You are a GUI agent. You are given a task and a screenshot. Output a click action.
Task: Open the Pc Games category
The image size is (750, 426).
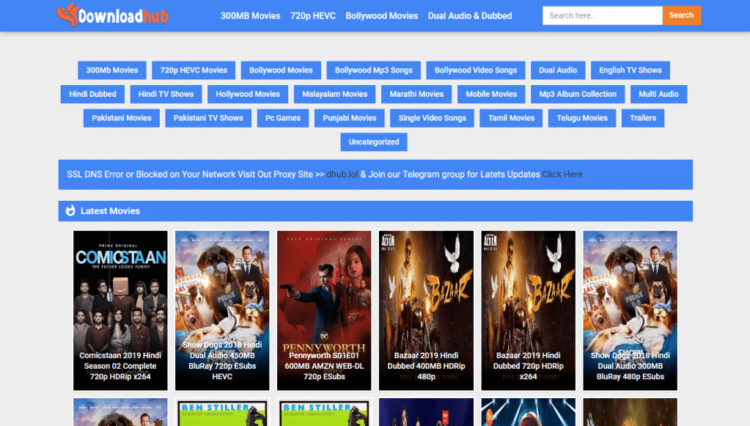tap(283, 118)
